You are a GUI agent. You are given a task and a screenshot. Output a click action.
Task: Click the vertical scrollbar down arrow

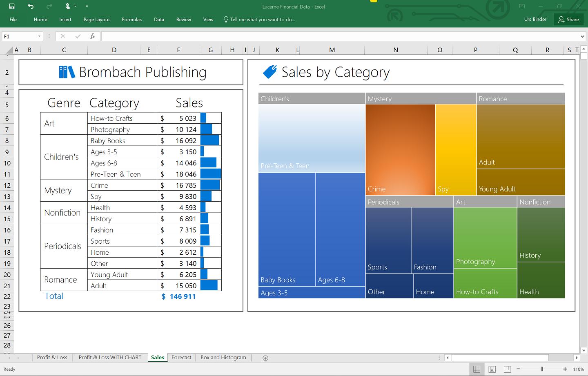click(584, 350)
